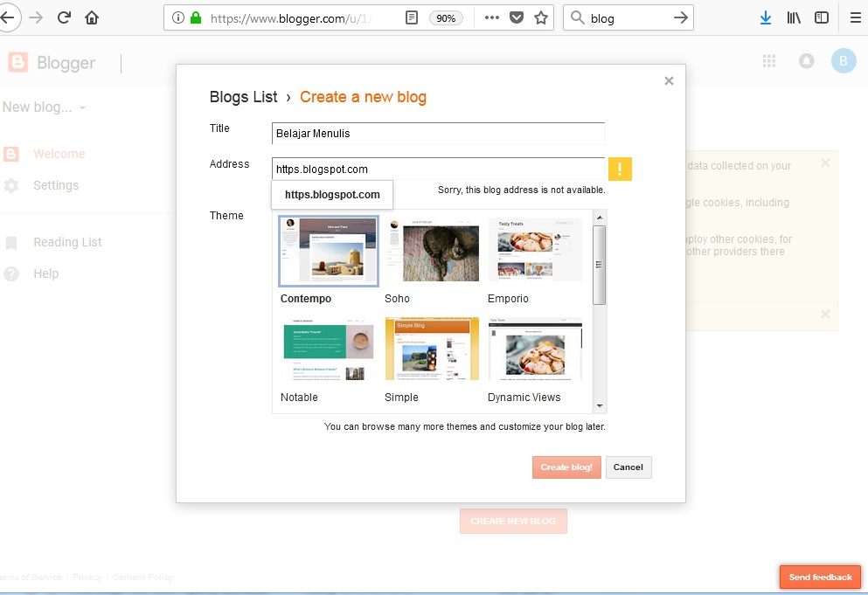
Task: Open the browser home page icon
Action: click(x=92, y=17)
